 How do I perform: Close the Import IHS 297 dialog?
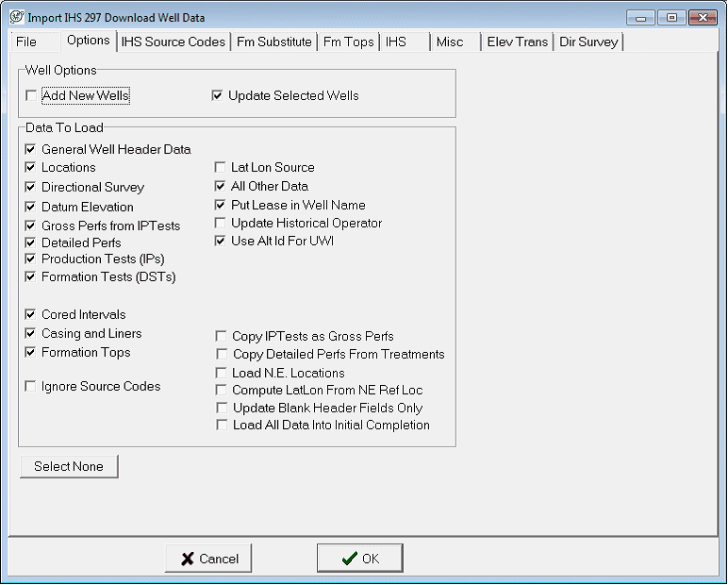click(702, 17)
